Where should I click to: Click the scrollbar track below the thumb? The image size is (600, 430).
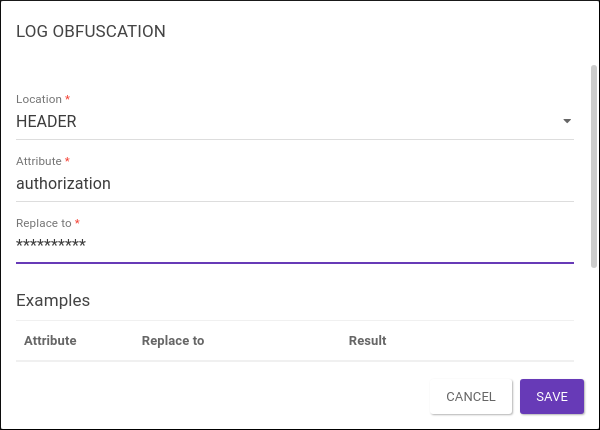point(594,310)
